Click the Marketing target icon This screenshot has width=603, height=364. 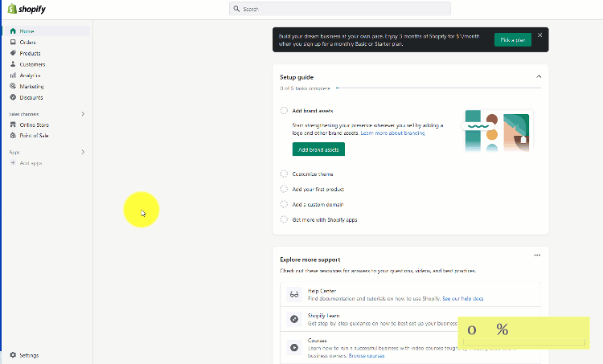pos(13,87)
